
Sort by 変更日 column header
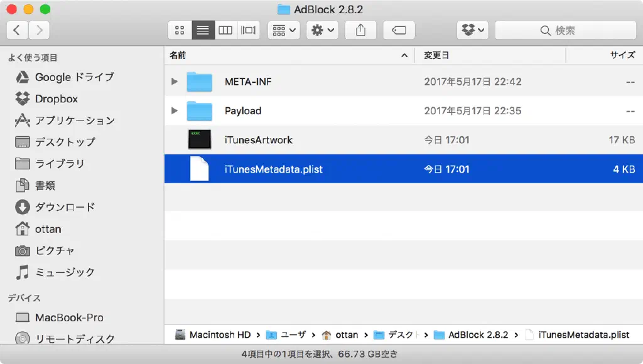(436, 55)
